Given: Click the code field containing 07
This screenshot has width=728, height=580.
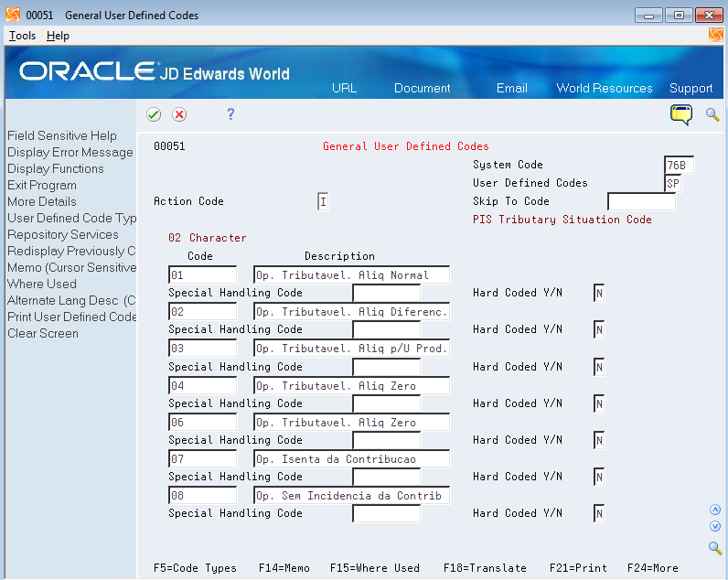Looking at the screenshot, I should 202,459.
